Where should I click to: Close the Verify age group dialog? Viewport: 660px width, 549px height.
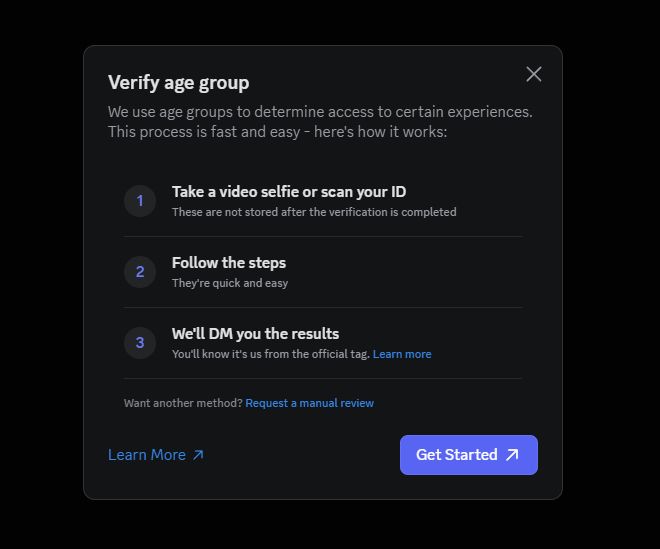[534, 74]
